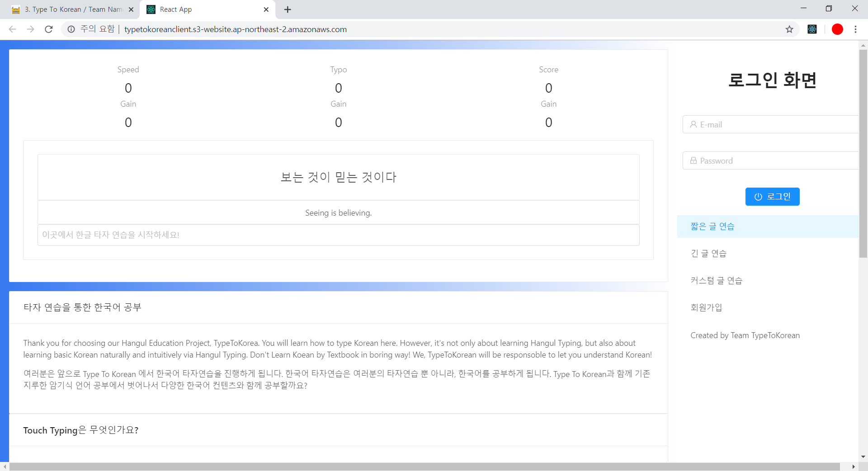Click the Speed statistic label
Viewport: 868px width, 471px height.
[x=128, y=70]
